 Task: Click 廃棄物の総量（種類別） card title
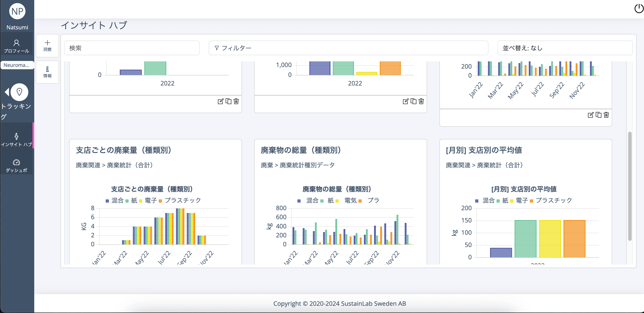(x=301, y=150)
